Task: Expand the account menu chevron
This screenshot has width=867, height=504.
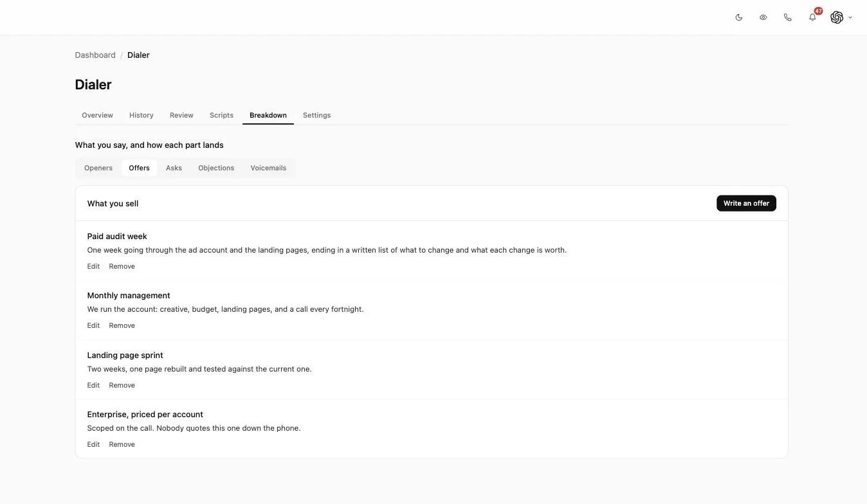Action: pos(850,17)
